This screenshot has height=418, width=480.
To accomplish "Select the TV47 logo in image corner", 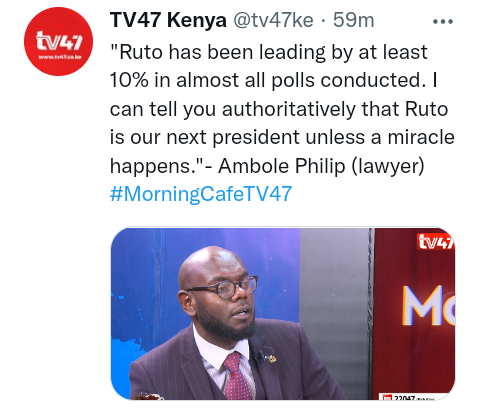I will point(436,241).
